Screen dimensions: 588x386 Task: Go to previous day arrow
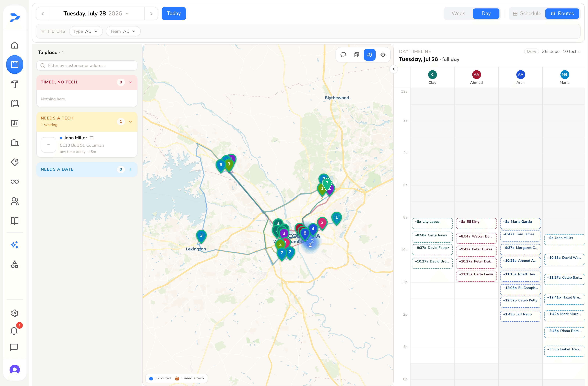tap(43, 14)
